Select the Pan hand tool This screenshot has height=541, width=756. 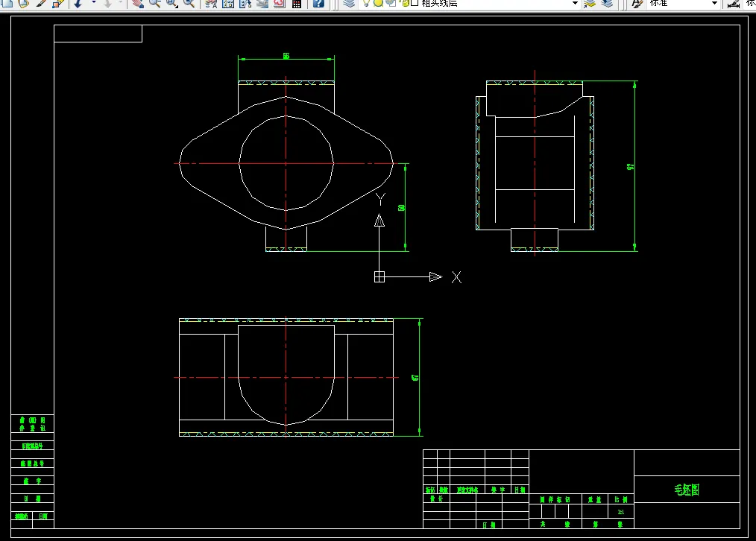137,4
